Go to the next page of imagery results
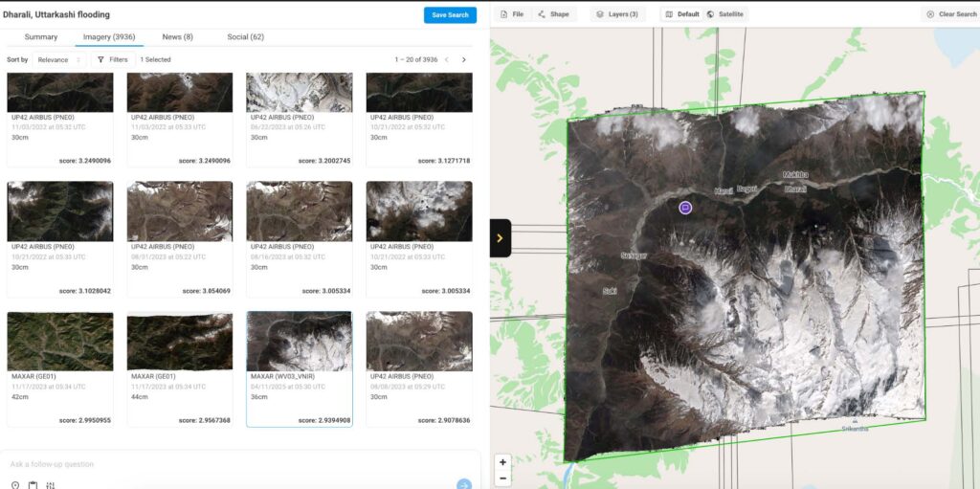The height and width of the screenshot is (489, 980). (464, 59)
